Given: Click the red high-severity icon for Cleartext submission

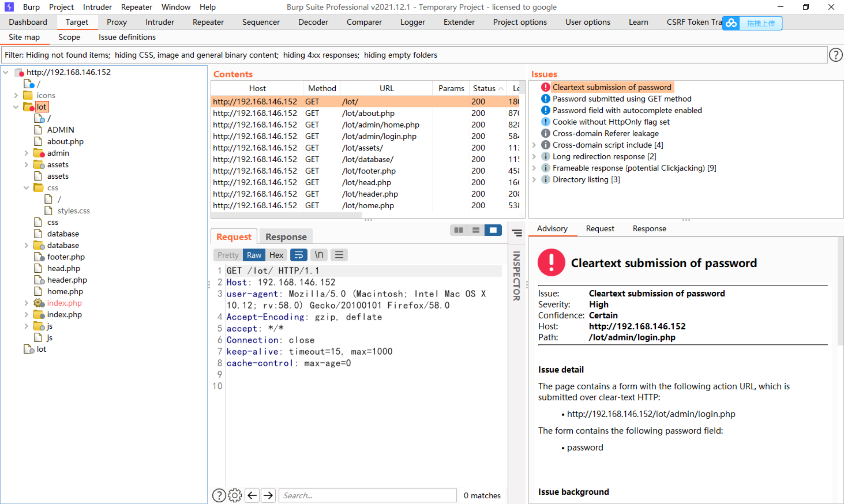Looking at the screenshot, I should (545, 87).
